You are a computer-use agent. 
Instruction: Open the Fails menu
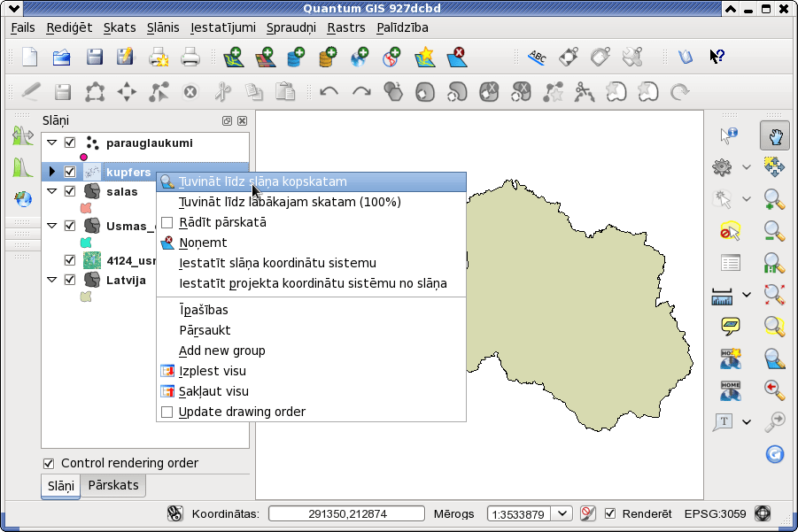point(23,27)
